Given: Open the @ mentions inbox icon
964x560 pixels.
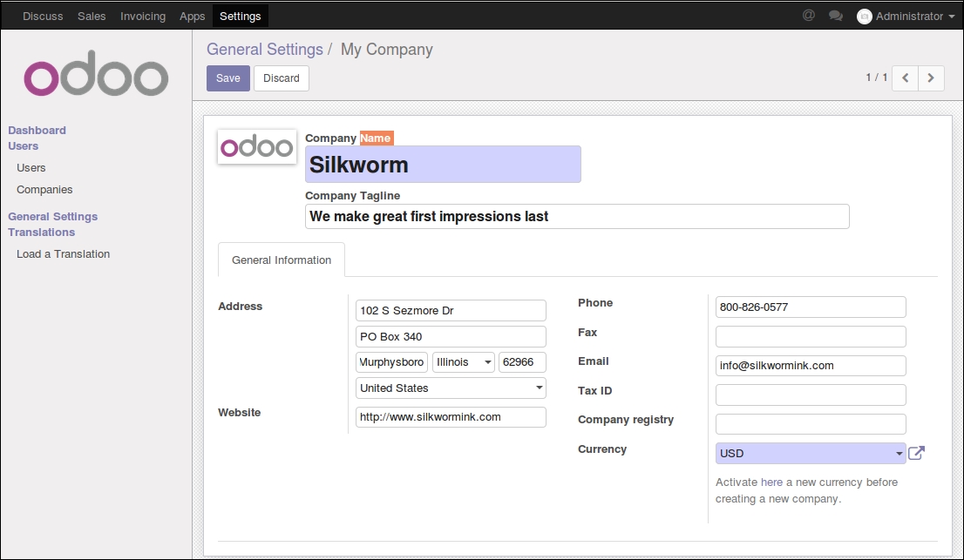Looking at the screenshot, I should coord(809,16).
